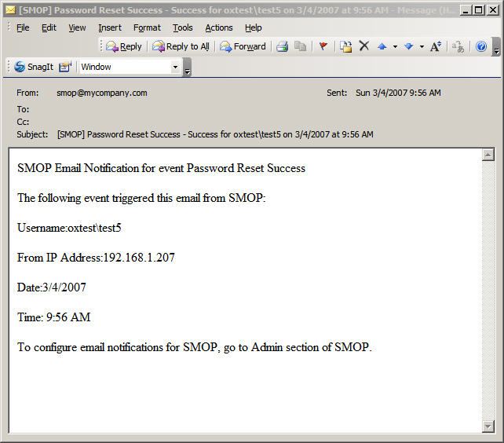Viewport: 504px width, 443px height.
Task: Open the previous item arrow dropdown
Action: click(x=395, y=47)
